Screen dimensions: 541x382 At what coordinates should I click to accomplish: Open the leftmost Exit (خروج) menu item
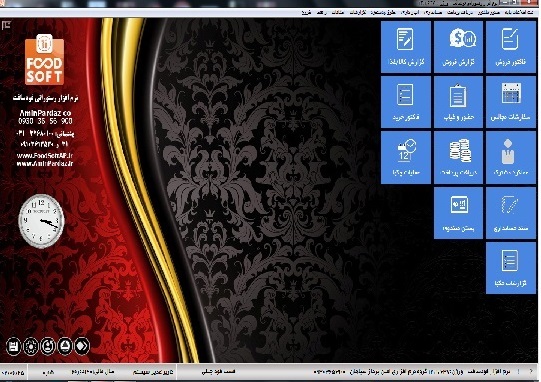point(306,13)
